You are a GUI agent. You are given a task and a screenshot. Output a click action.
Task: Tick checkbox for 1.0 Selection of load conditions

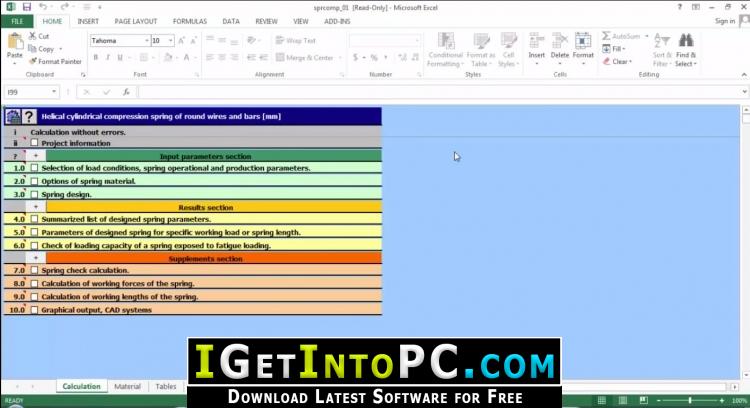[34, 168]
